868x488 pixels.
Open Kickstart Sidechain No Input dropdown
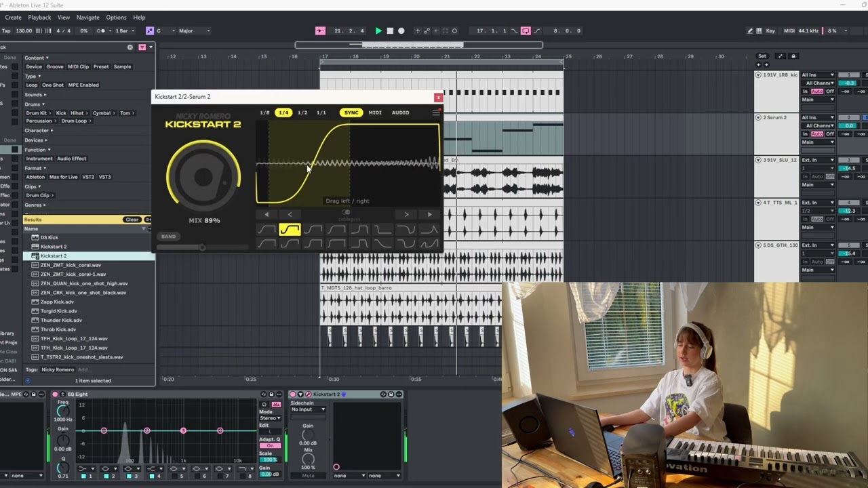(x=308, y=409)
